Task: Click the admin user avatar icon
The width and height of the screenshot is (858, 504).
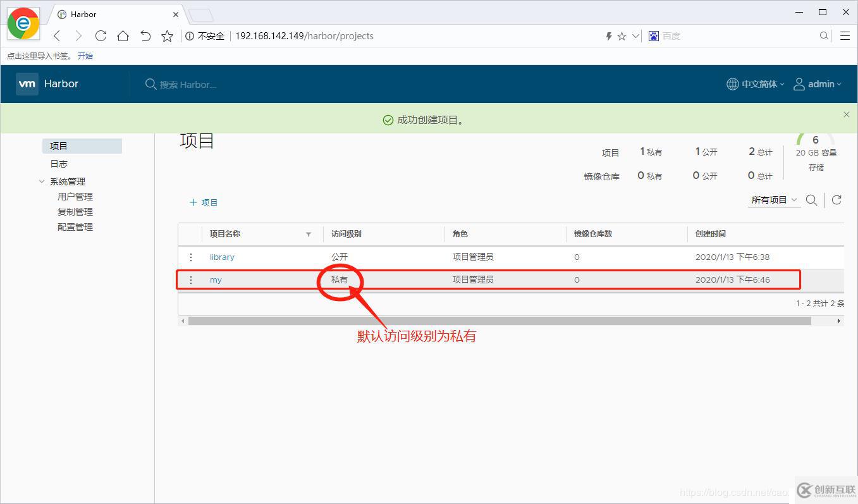Action: click(x=798, y=83)
